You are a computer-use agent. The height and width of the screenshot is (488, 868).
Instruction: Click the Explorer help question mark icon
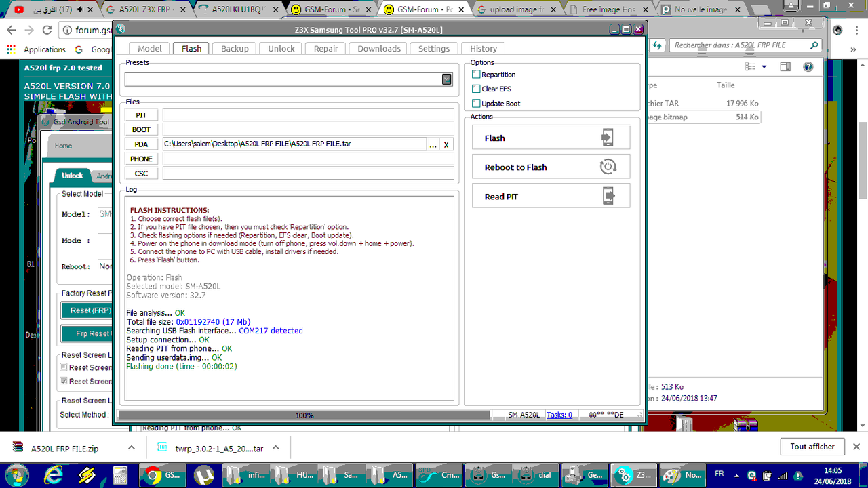tap(808, 66)
